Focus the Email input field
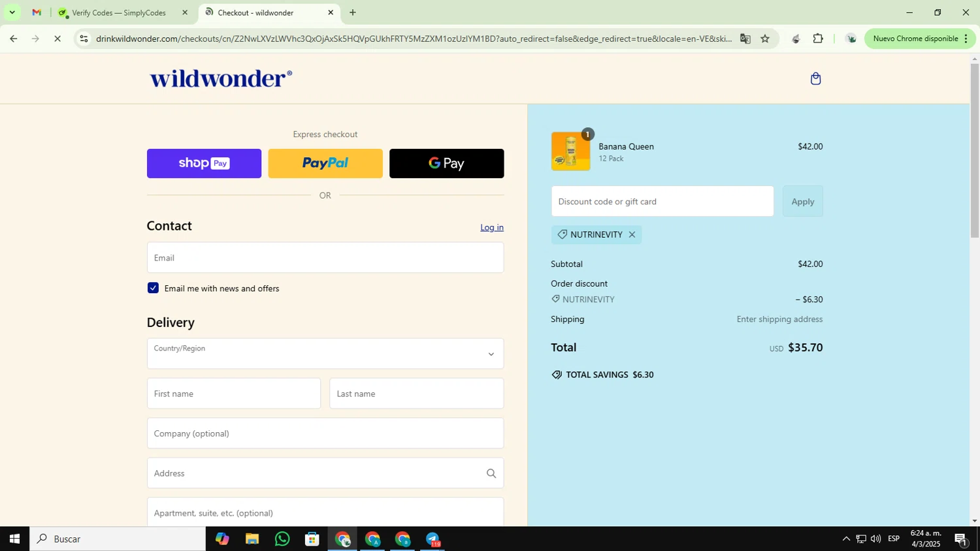Image resolution: width=980 pixels, height=551 pixels. pyautogui.click(x=325, y=258)
